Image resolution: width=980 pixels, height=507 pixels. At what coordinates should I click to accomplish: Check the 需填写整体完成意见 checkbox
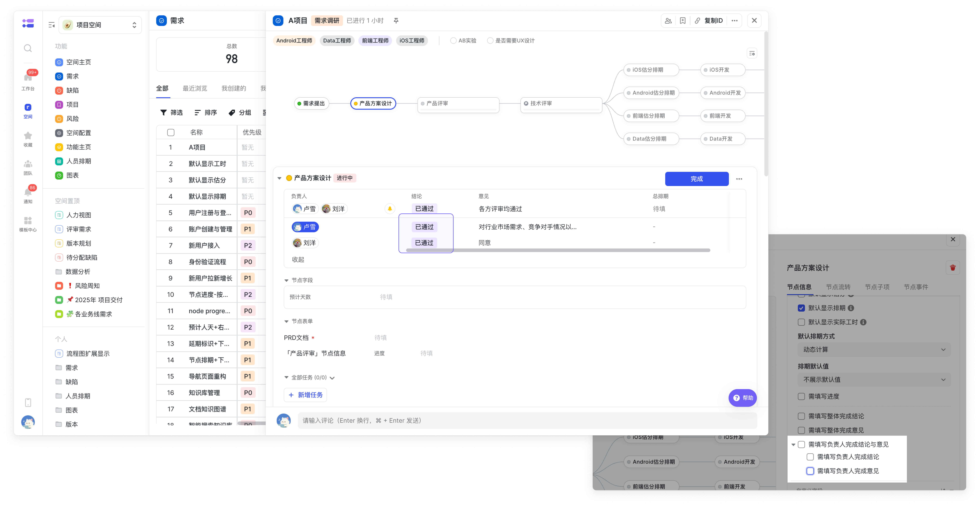(801, 430)
